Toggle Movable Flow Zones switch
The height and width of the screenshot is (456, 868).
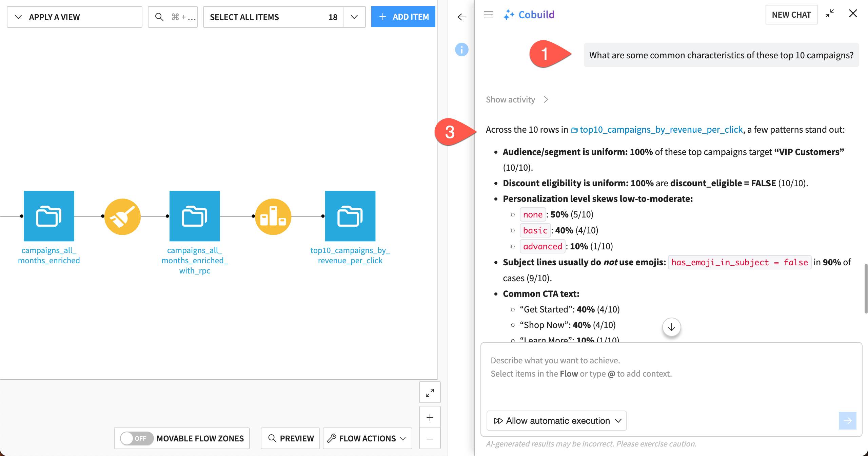point(137,438)
